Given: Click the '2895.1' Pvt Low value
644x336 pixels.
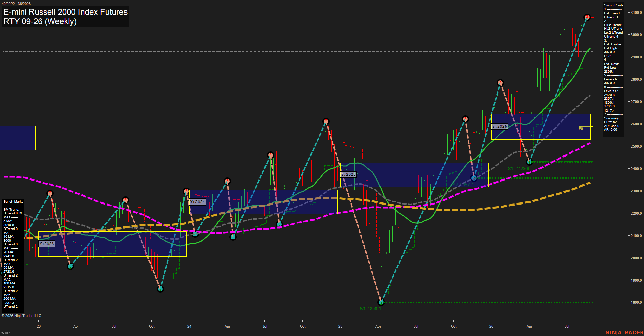Looking at the screenshot, I should [x=609, y=72].
